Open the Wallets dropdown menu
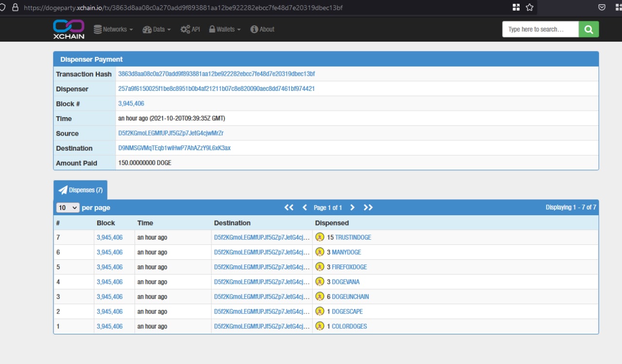 pos(225,29)
